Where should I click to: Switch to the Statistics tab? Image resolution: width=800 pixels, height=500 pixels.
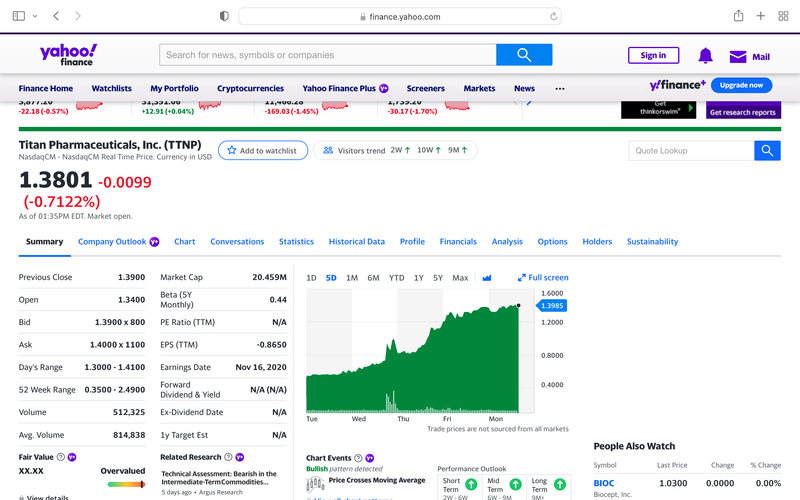[x=296, y=242]
